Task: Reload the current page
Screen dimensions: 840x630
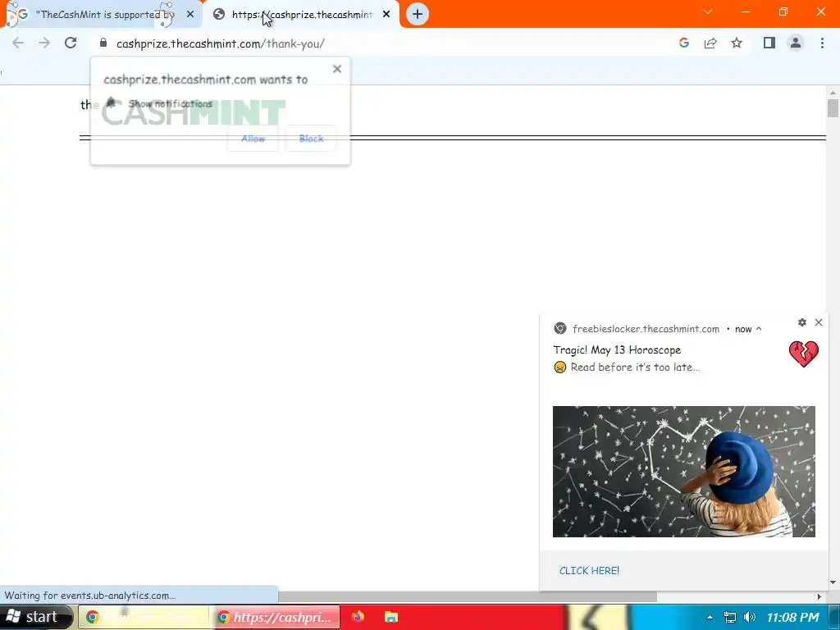Action: point(71,43)
